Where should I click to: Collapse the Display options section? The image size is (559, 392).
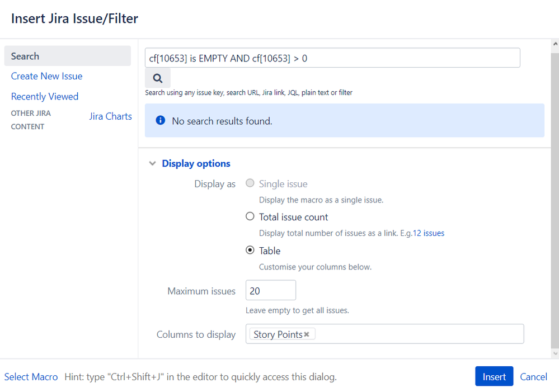152,163
